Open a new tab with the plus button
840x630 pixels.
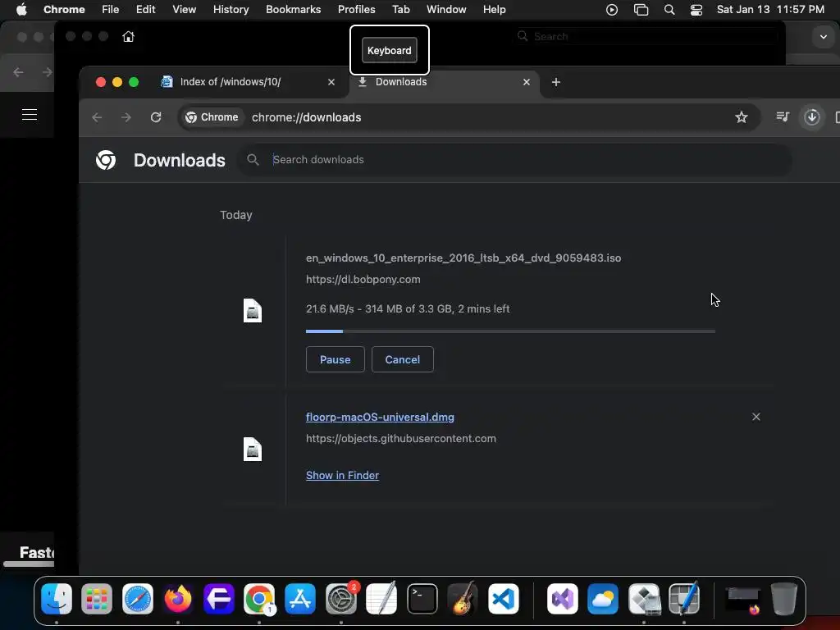click(556, 82)
